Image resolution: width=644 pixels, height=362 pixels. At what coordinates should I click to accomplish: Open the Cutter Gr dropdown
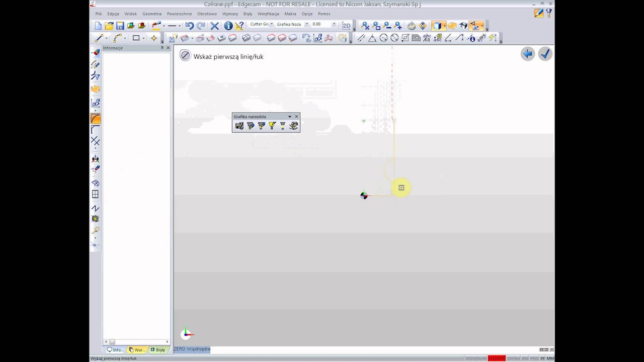(x=272, y=24)
